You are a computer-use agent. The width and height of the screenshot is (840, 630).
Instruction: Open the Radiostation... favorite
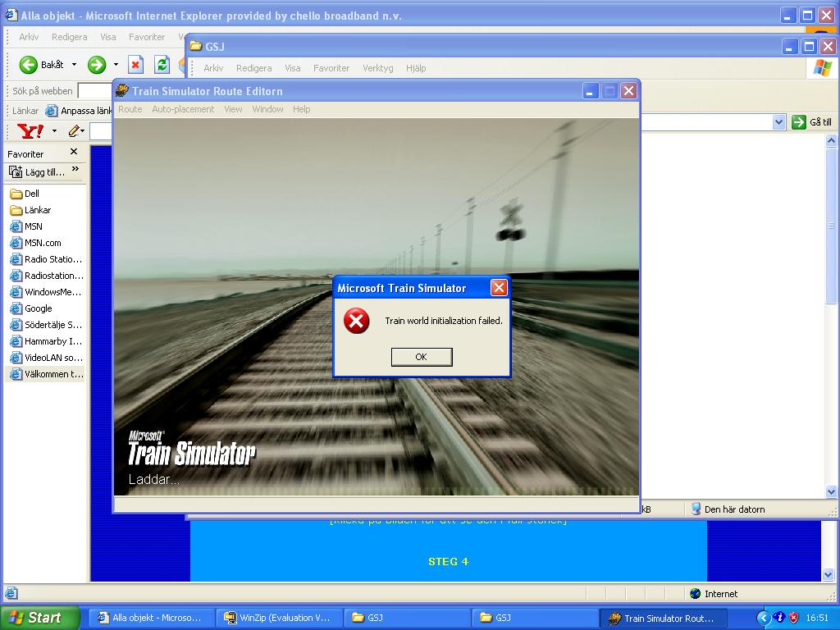point(47,276)
